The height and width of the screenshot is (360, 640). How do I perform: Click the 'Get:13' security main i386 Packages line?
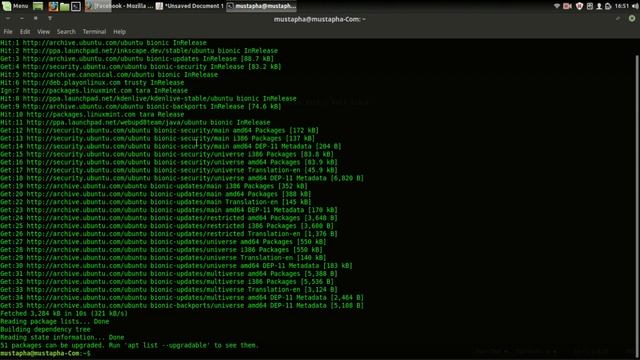coord(158,138)
